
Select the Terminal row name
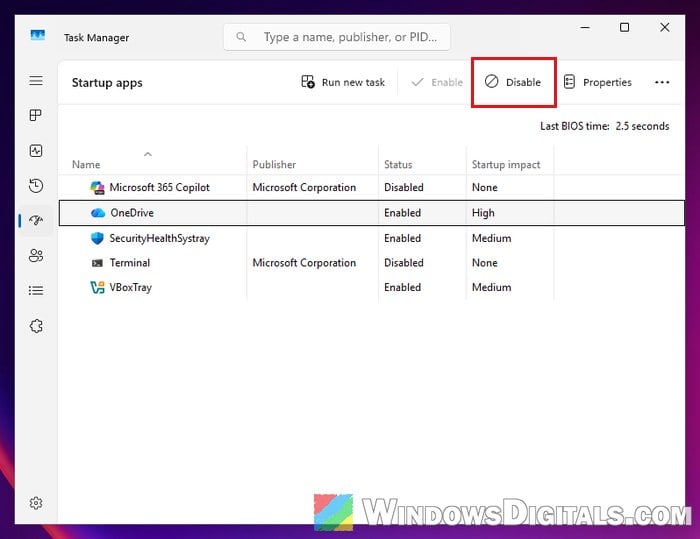(130, 263)
